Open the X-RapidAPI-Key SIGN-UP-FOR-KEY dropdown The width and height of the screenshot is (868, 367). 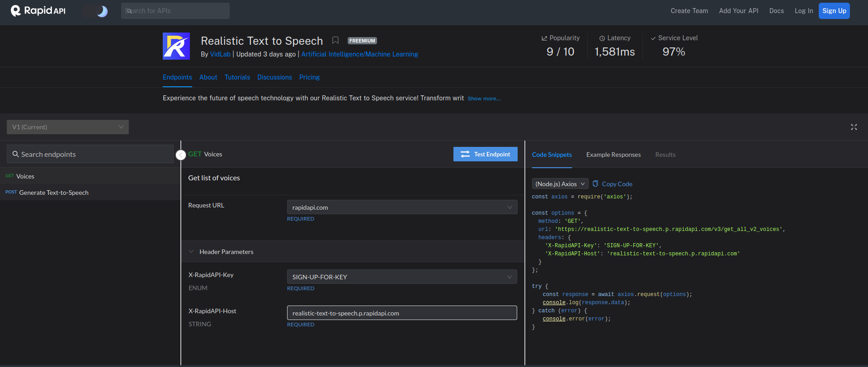[402, 277]
